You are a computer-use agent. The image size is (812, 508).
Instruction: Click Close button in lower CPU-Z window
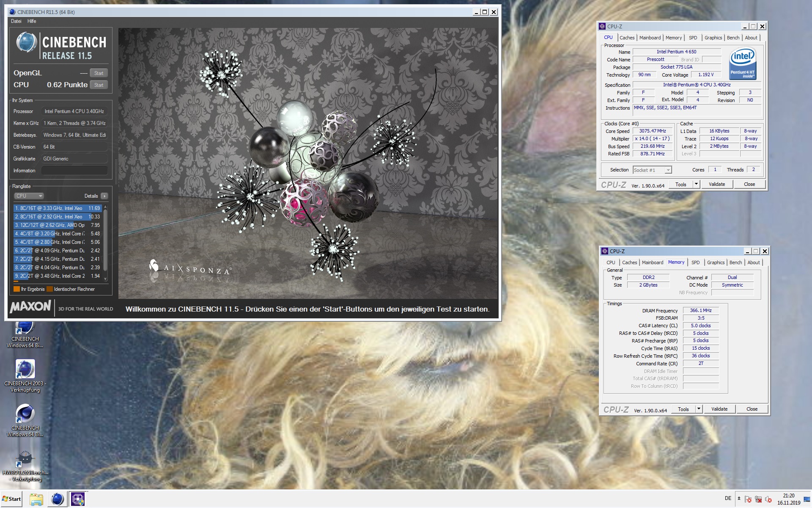click(x=752, y=409)
